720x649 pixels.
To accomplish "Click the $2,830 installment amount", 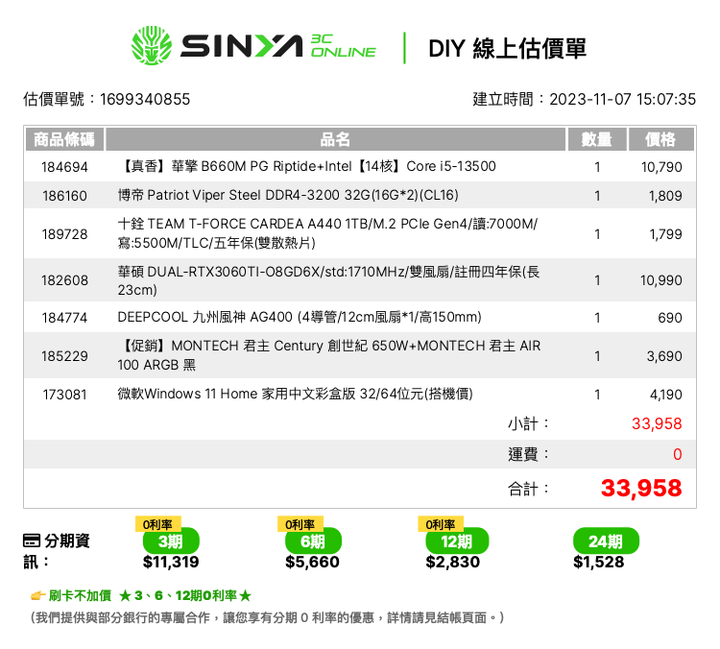I will 453,562.
